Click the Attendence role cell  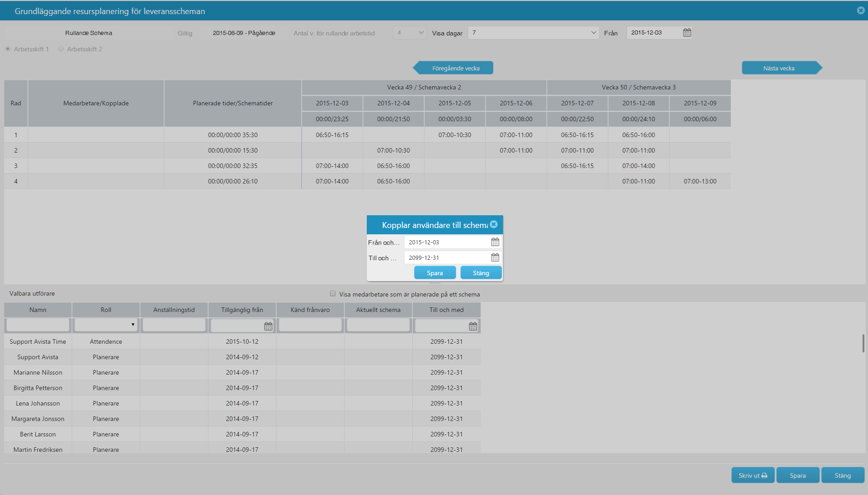(106, 342)
